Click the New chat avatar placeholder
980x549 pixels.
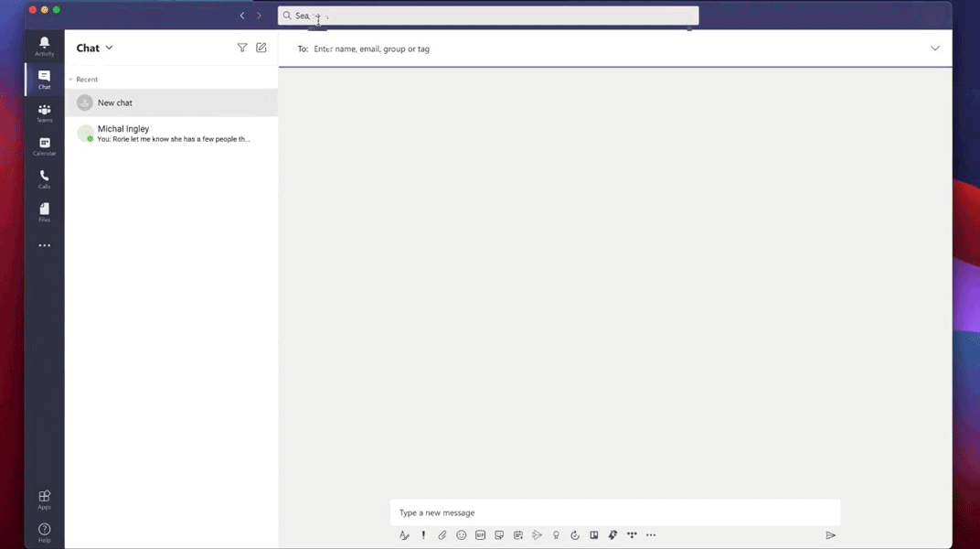point(85,102)
